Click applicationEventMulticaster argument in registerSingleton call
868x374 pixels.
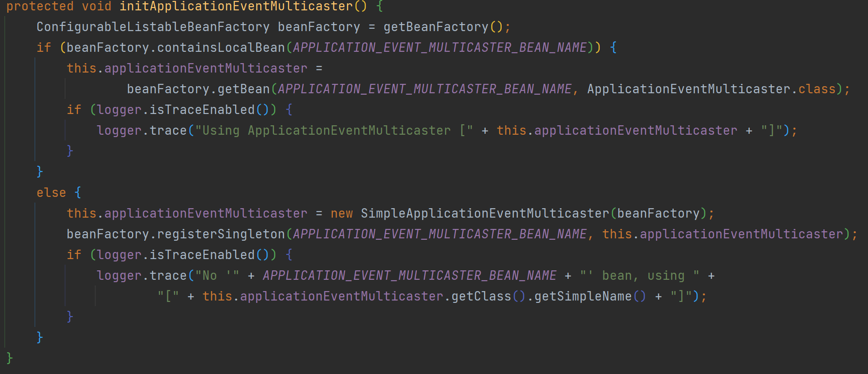click(742, 234)
